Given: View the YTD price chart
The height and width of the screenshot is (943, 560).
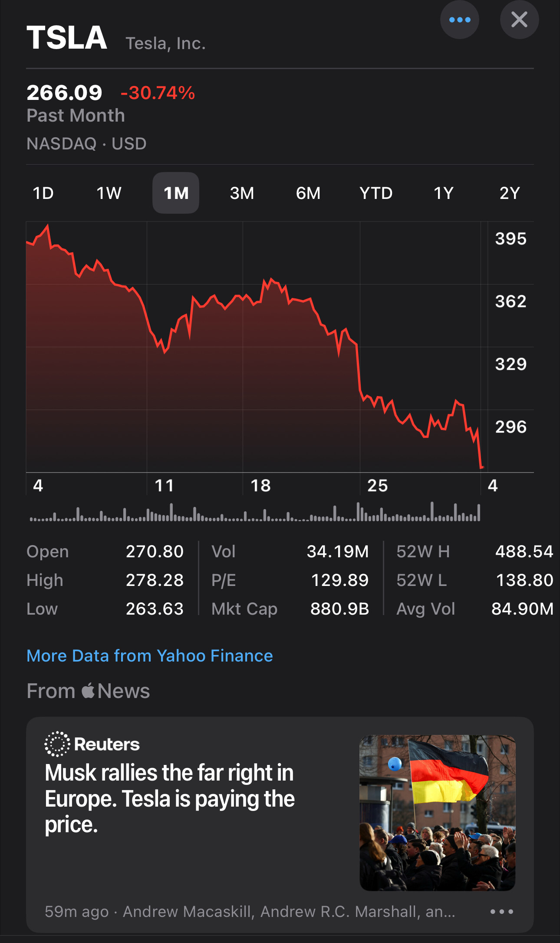Looking at the screenshot, I should pyautogui.click(x=376, y=193).
